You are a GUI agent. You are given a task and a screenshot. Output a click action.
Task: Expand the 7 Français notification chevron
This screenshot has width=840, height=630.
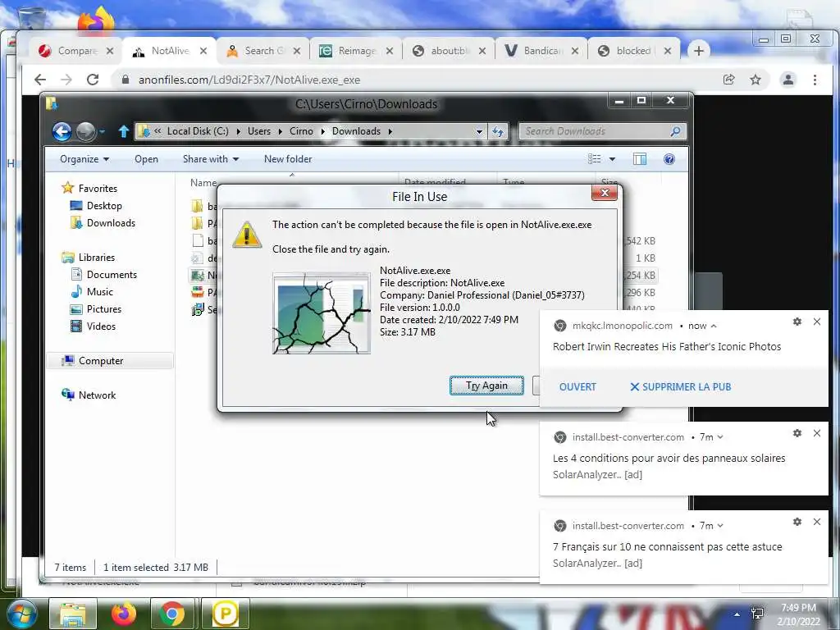720,526
